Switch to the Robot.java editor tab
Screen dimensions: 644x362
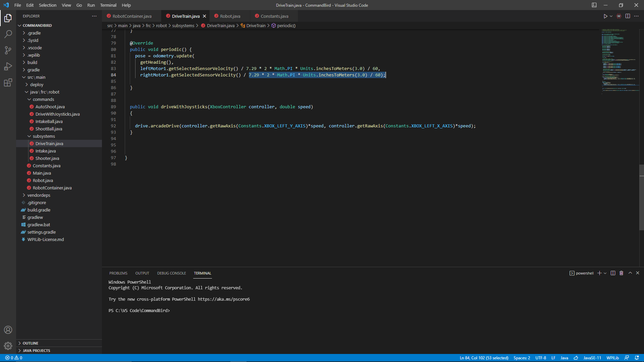[230, 16]
